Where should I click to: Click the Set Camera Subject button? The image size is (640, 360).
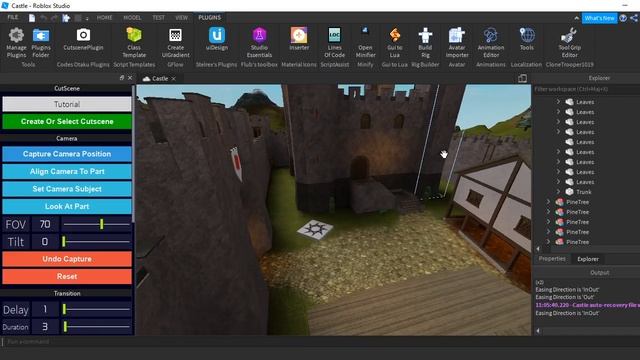[x=67, y=189]
